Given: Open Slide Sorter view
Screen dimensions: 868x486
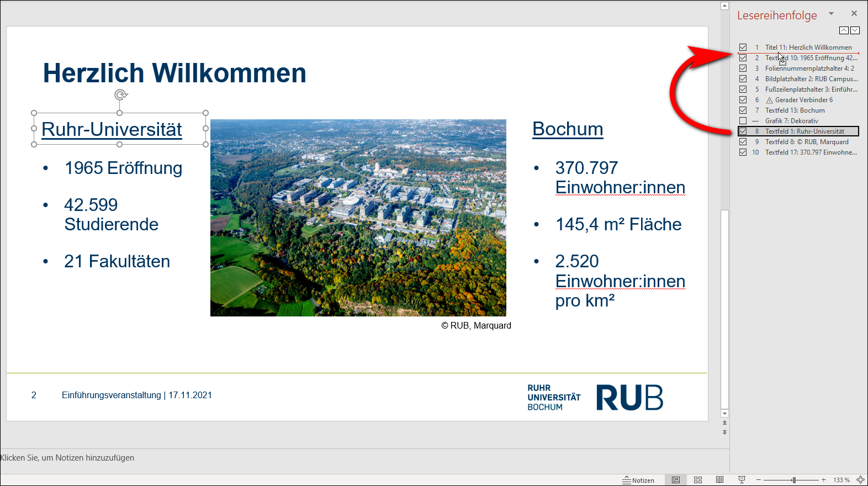Looking at the screenshot, I should (x=698, y=480).
